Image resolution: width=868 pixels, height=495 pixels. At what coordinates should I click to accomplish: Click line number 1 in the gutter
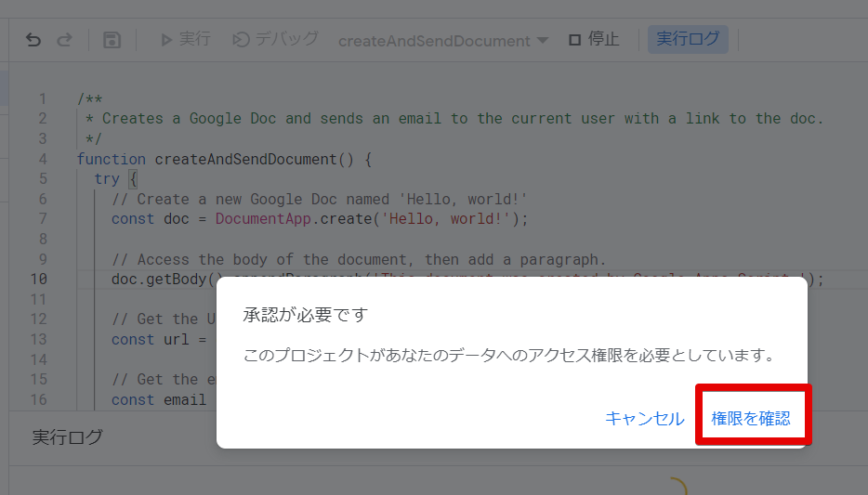tap(43, 99)
